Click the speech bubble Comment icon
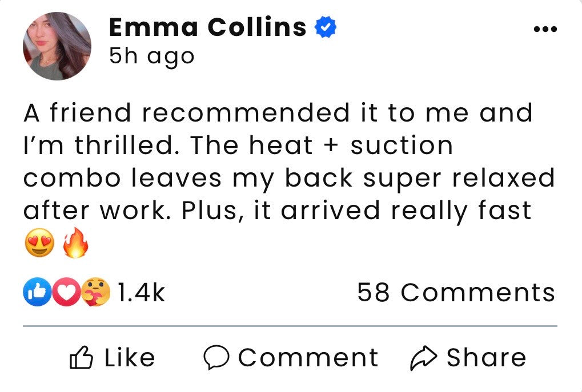The image size is (582, 392). coord(216,358)
